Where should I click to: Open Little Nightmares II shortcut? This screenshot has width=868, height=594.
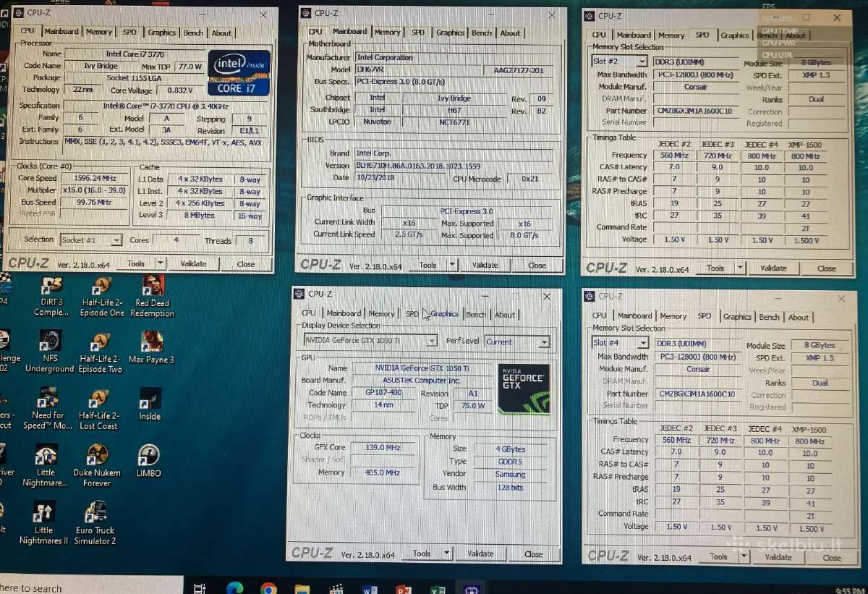43,523
